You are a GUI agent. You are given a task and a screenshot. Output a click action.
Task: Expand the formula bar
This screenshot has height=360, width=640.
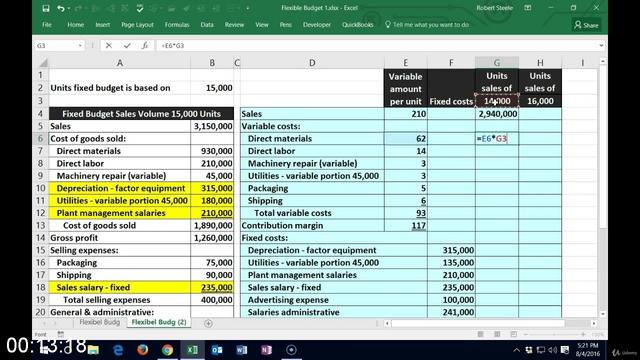coord(601,46)
